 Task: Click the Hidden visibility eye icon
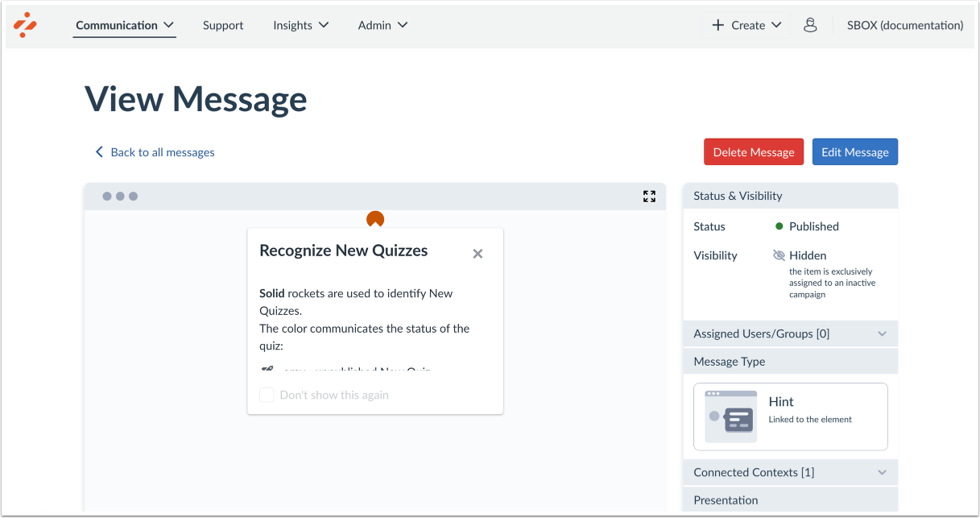click(779, 255)
